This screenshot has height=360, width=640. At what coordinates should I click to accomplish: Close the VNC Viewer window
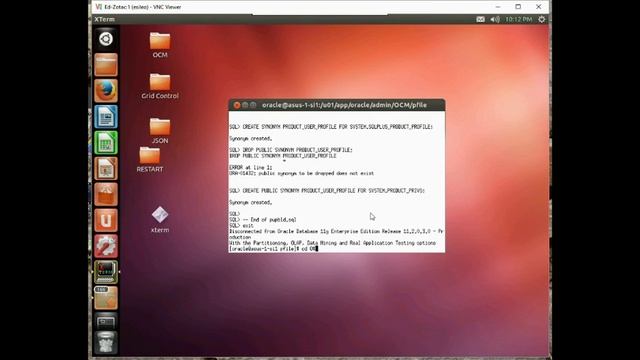click(538, 7)
